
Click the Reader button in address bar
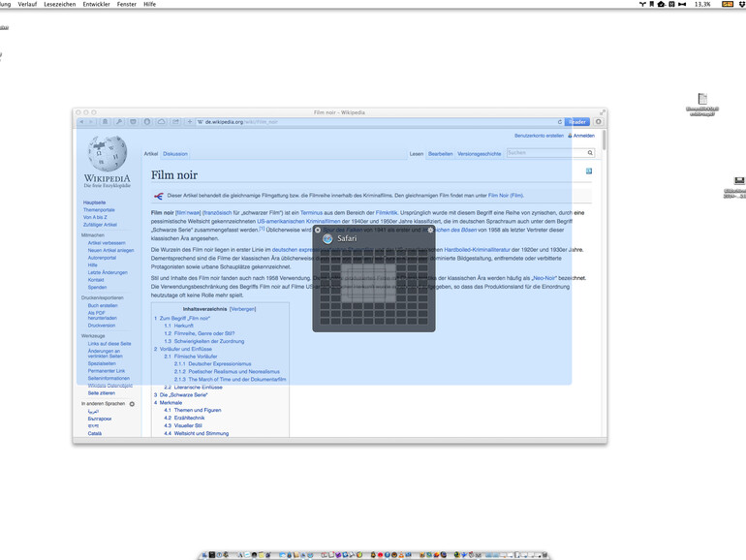pyautogui.click(x=576, y=122)
